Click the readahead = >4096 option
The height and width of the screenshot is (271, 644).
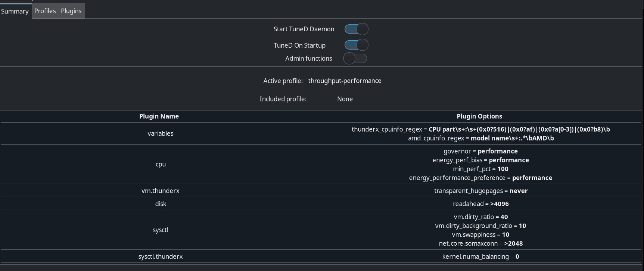click(480, 204)
